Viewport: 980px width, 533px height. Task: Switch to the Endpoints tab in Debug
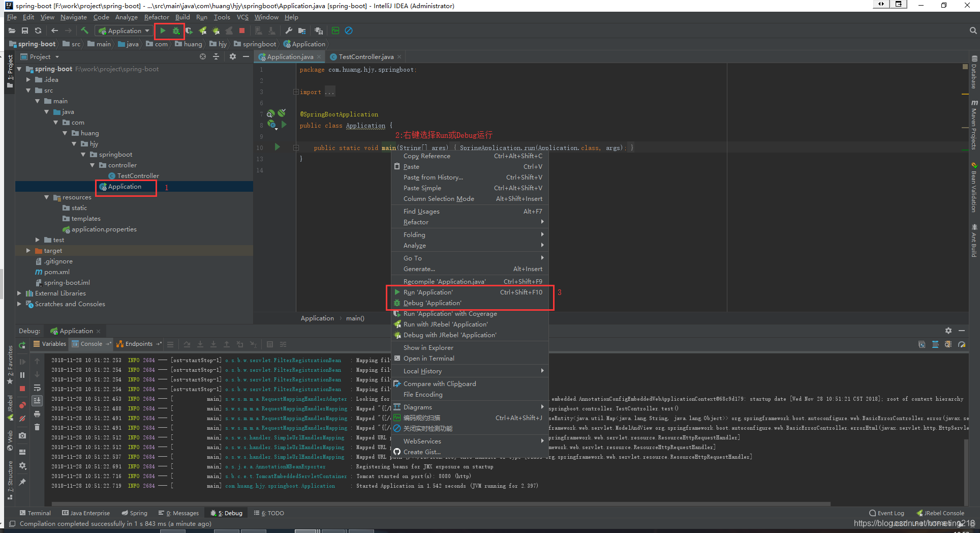(x=138, y=344)
